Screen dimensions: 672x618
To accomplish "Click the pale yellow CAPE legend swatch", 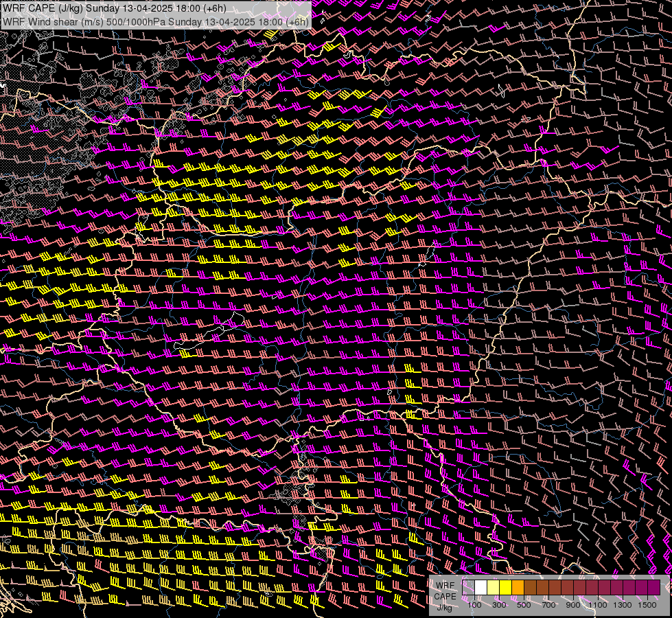I will (x=494, y=588).
